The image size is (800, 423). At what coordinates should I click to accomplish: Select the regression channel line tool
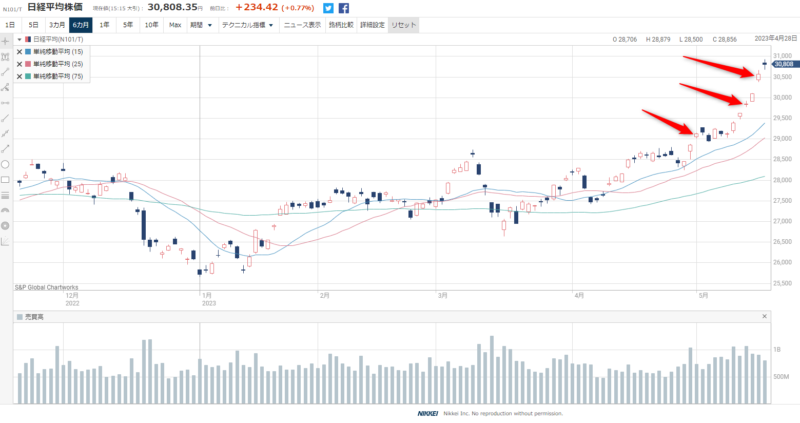5,133
